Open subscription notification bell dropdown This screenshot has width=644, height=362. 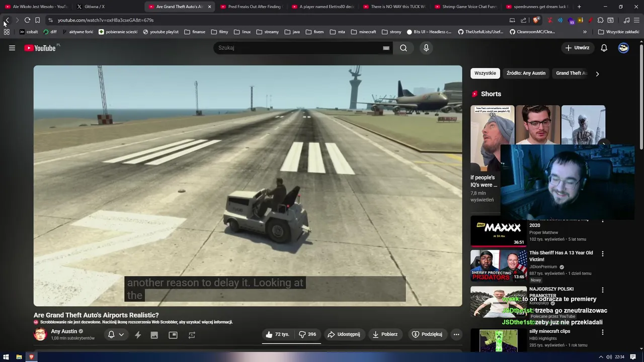(116, 335)
